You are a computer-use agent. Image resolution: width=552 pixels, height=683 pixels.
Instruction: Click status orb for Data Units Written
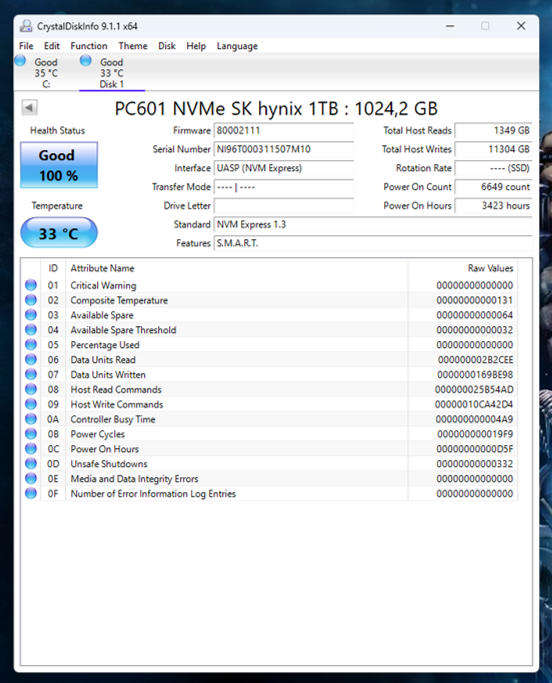click(31, 374)
